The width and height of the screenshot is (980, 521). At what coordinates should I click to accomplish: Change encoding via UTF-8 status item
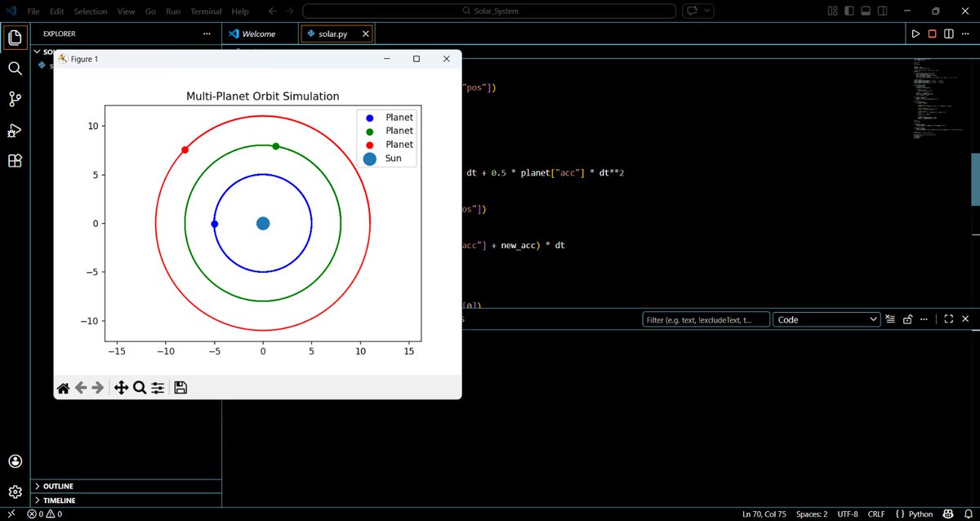pos(847,514)
